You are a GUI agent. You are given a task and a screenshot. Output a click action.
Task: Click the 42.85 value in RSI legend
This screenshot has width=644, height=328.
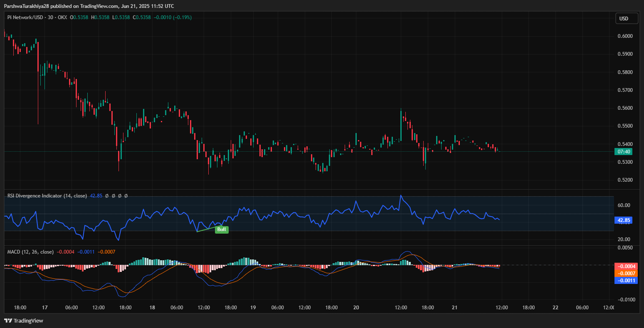[x=96, y=195]
